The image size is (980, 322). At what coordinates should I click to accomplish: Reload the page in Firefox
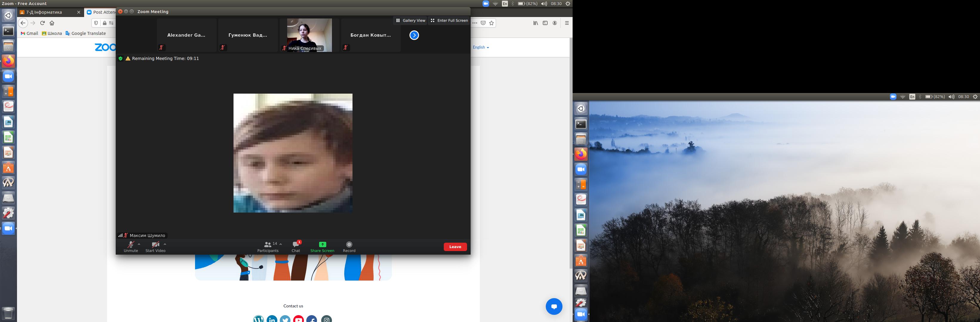43,23
